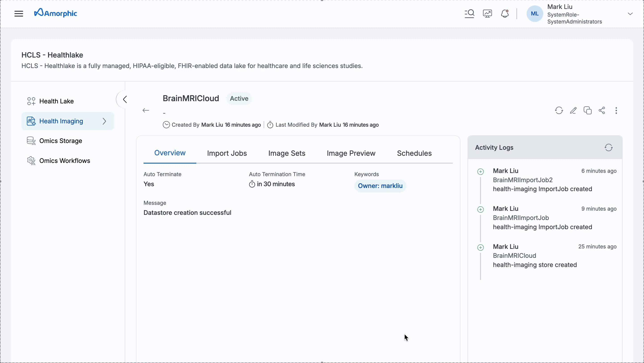Go back using the left arrow

[x=146, y=110]
